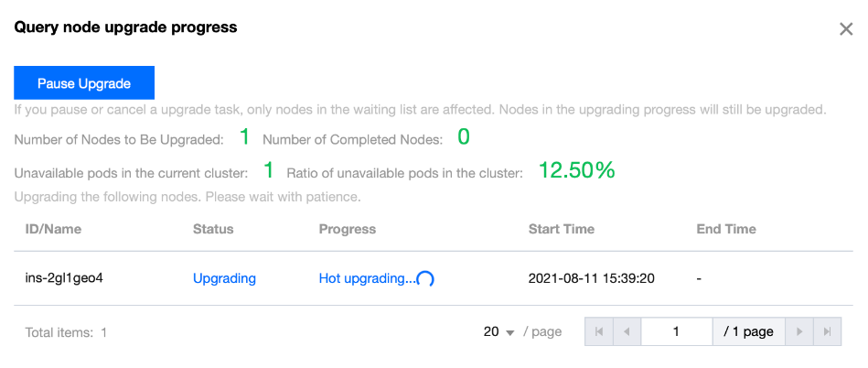
Task: Go to the previous page
Action: (626, 332)
